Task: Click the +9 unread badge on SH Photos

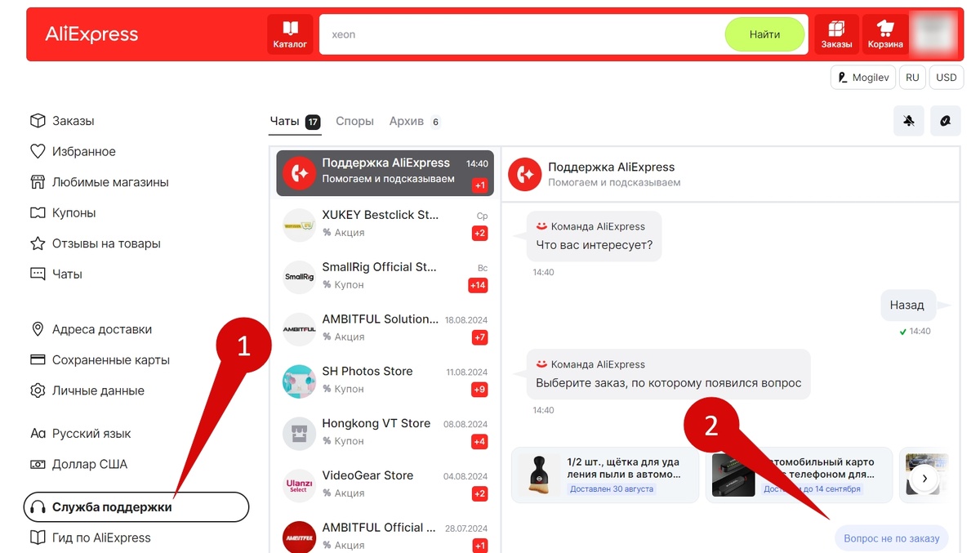Action: (479, 390)
